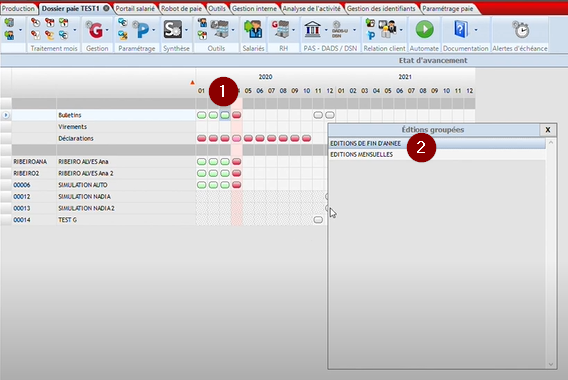Click SIMULATION AUTO red status for month 04
The width and height of the screenshot is (568, 380).
pos(237,185)
